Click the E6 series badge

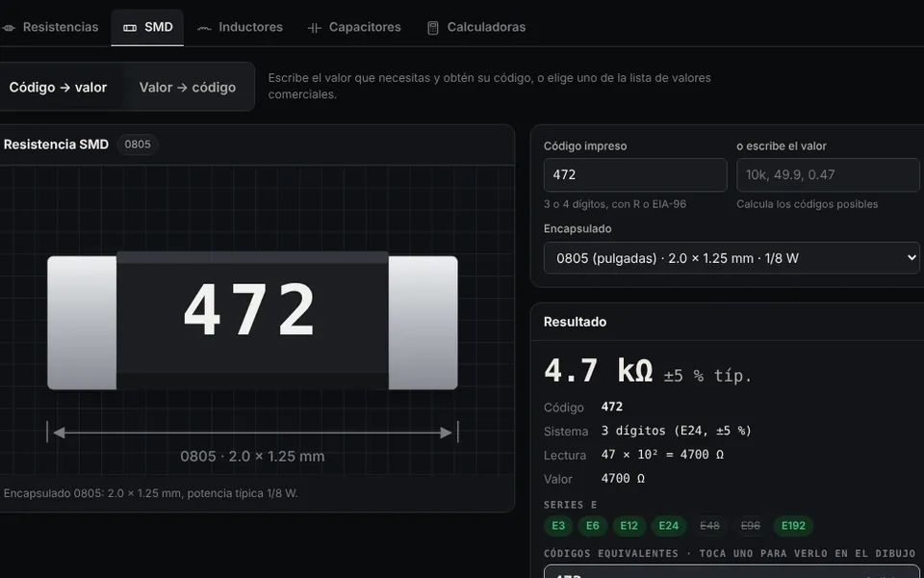click(592, 526)
